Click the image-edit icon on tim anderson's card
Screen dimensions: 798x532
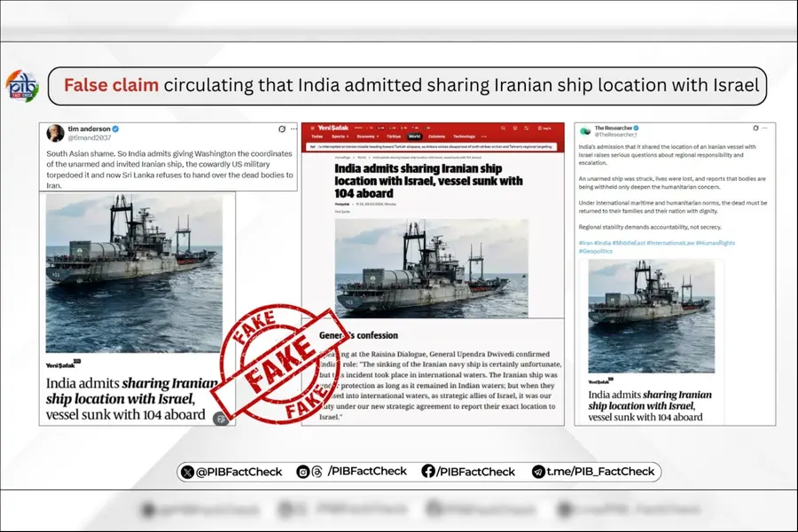[221, 419]
